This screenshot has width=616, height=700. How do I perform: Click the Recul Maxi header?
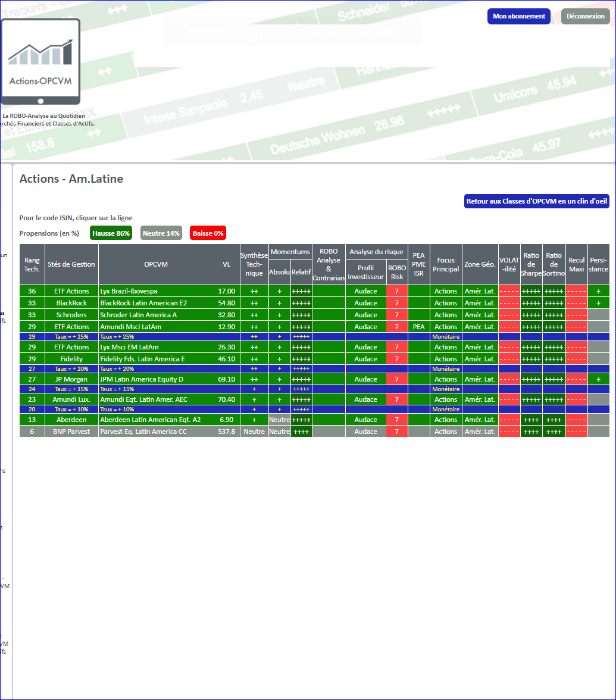(x=577, y=264)
